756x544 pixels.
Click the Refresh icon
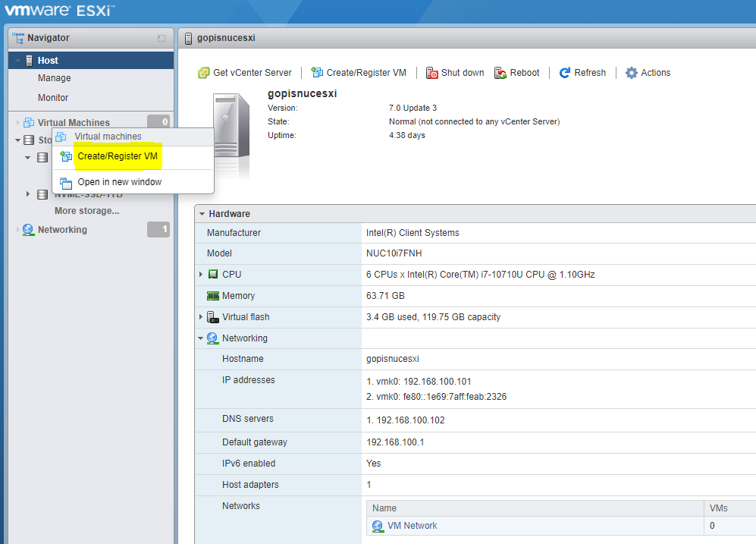tap(565, 73)
